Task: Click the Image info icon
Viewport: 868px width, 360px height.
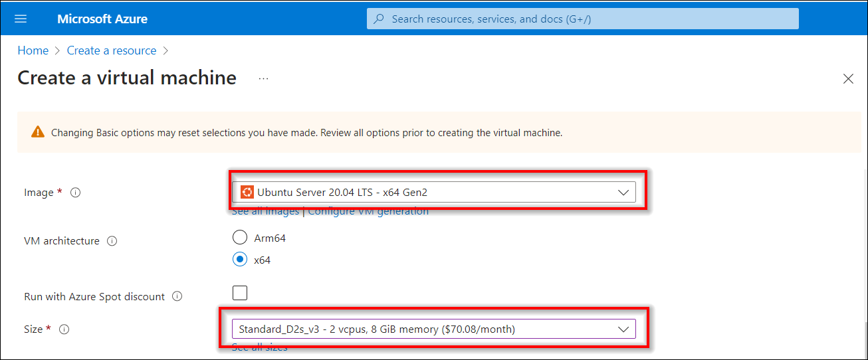Action: 76,193
